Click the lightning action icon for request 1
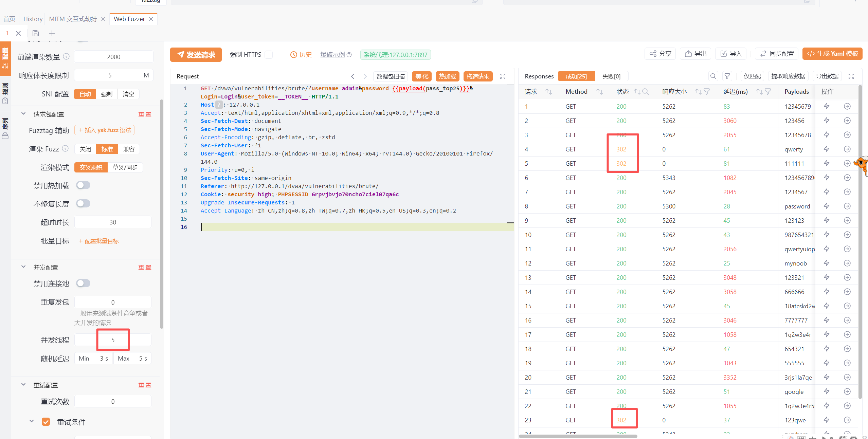This screenshot has height=439, width=868. point(827,106)
